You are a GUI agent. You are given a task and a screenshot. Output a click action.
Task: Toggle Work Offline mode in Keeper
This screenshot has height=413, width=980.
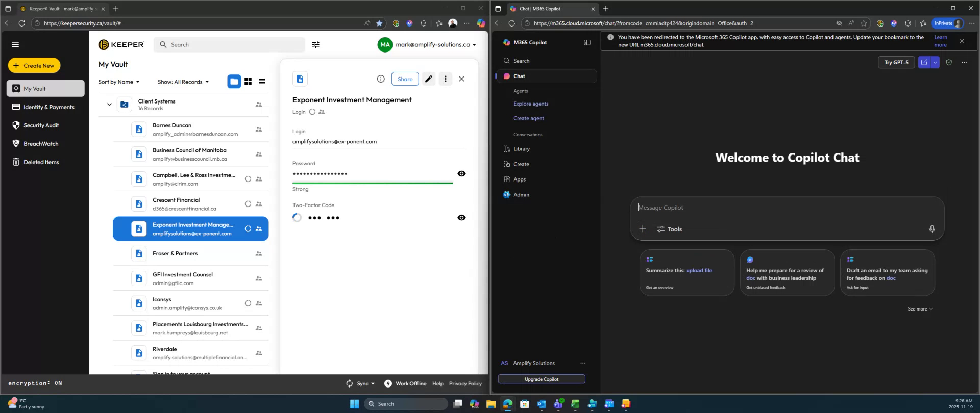405,383
